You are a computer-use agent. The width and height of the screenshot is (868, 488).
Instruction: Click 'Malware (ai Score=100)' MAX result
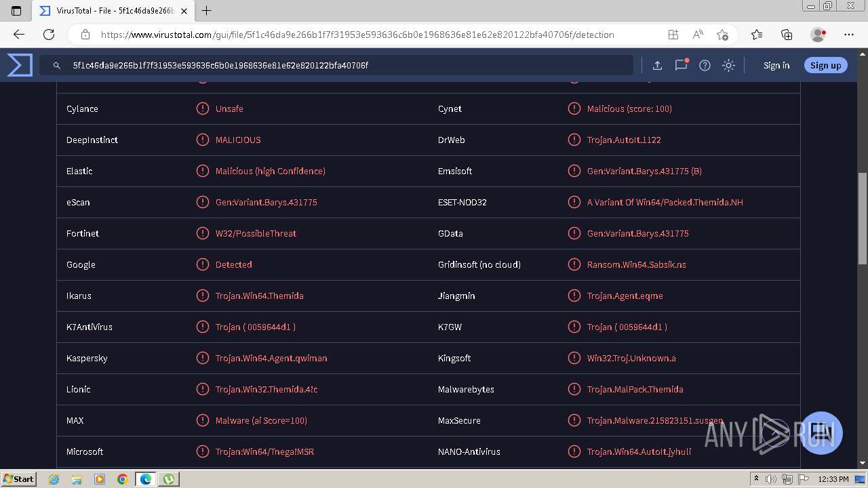pyautogui.click(x=261, y=420)
